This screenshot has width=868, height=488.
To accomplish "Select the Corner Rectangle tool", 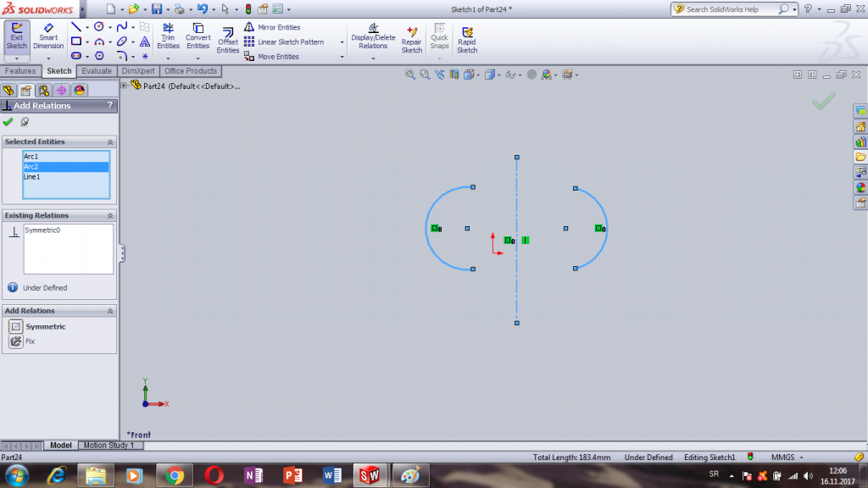I will pos(76,42).
